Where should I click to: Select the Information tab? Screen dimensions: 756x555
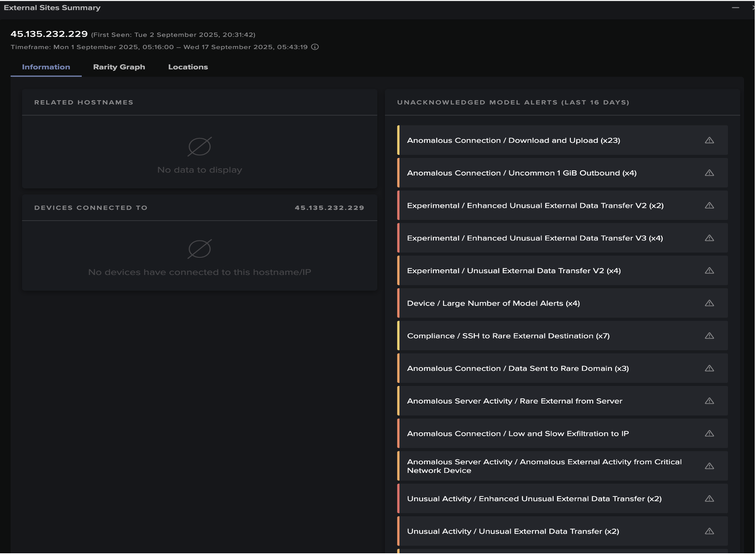pyautogui.click(x=45, y=67)
